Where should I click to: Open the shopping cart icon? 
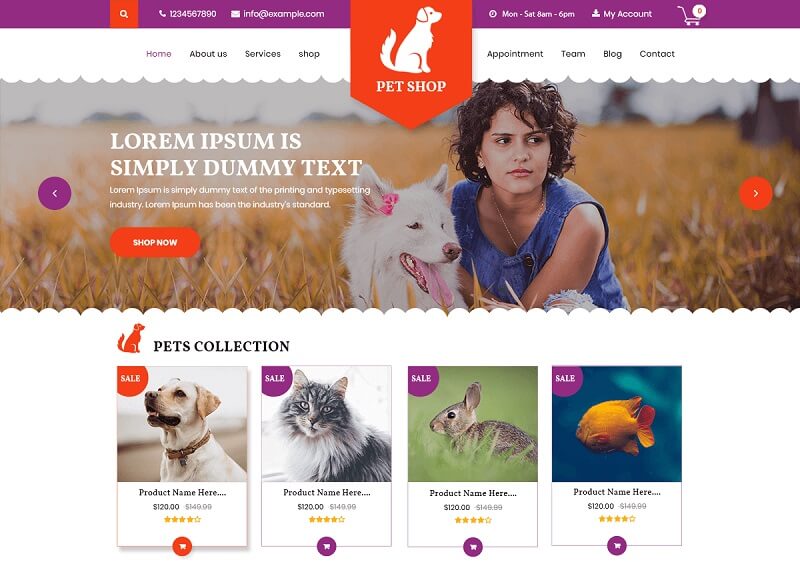(x=691, y=15)
